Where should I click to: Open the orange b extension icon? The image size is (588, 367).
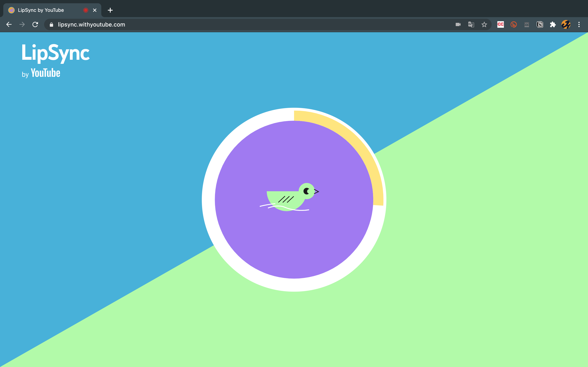coord(513,24)
